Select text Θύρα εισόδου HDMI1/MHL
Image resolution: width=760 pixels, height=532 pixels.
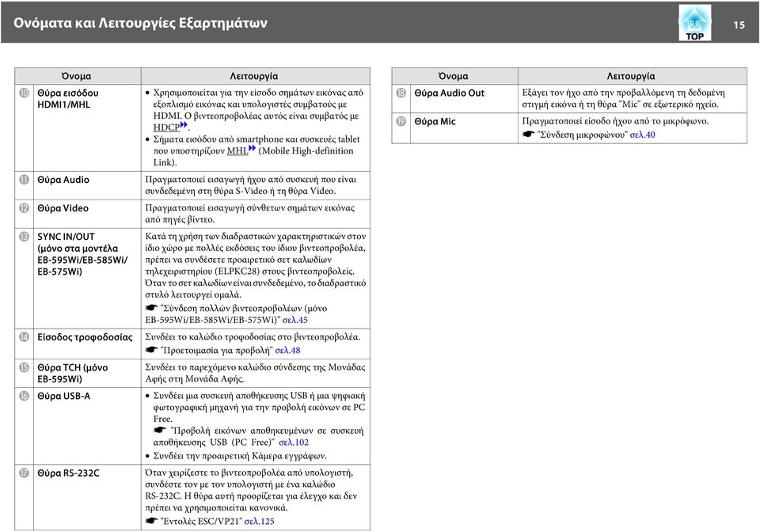[68, 98]
